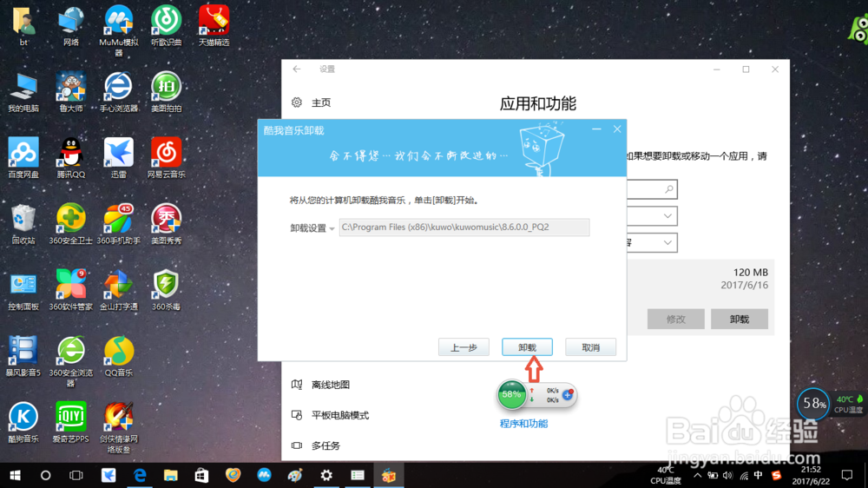Click the Settings 卸载 app button
This screenshot has height=488, width=868.
(739, 319)
